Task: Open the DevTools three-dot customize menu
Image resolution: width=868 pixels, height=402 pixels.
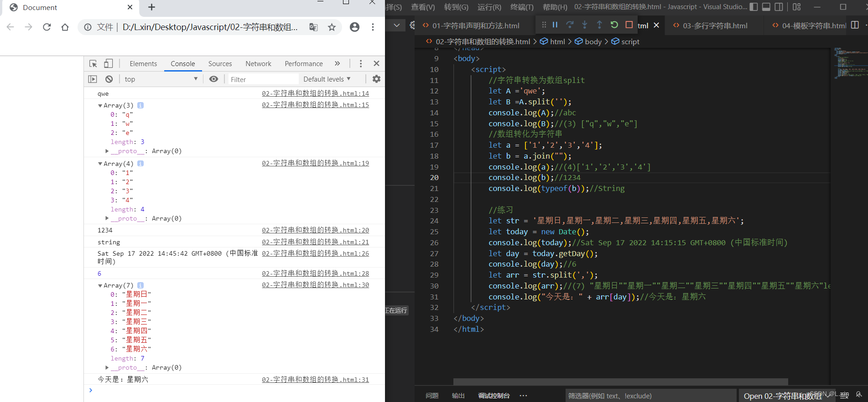Action: tap(361, 63)
